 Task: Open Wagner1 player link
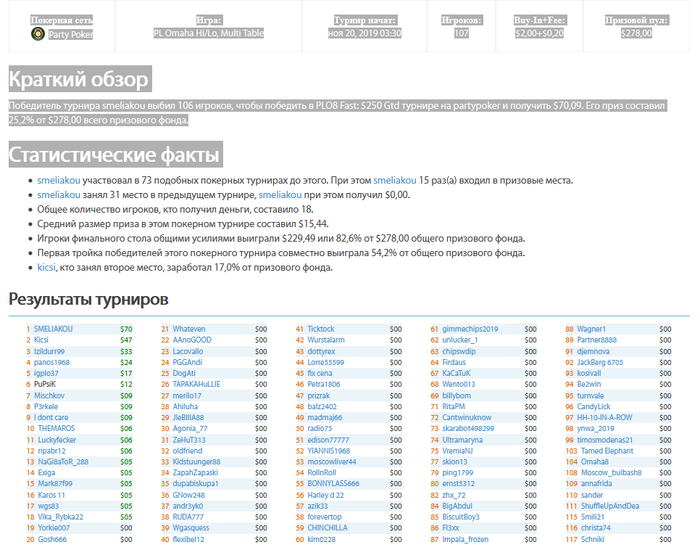(591, 329)
